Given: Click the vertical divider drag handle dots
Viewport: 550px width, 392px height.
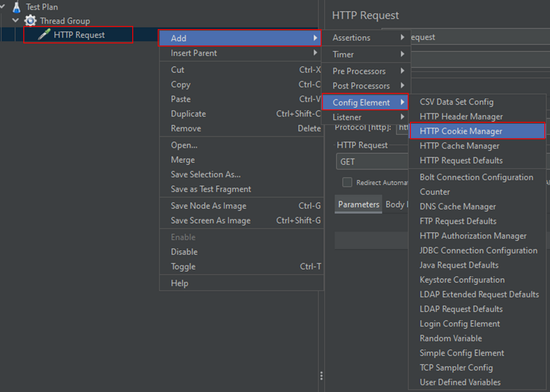Looking at the screenshot, I should pyautogui.click(x=321, y=376).
